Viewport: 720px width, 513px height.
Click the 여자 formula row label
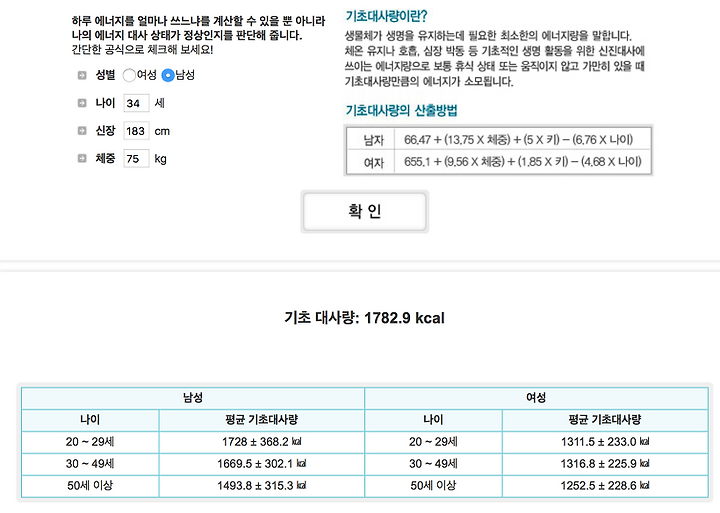point(373,162)
